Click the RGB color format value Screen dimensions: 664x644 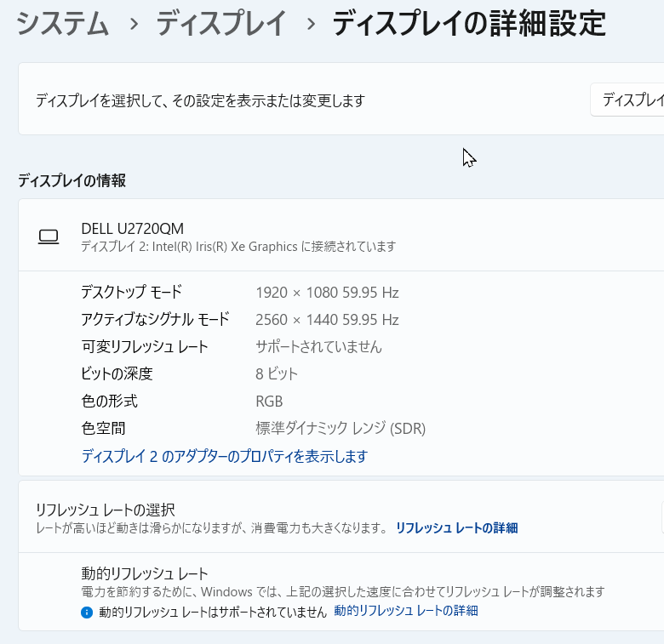coord(269,402)
